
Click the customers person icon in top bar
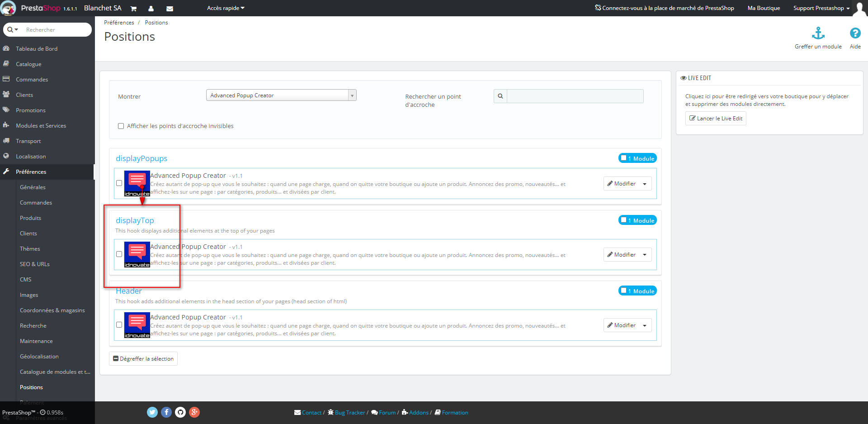(151, 9)
